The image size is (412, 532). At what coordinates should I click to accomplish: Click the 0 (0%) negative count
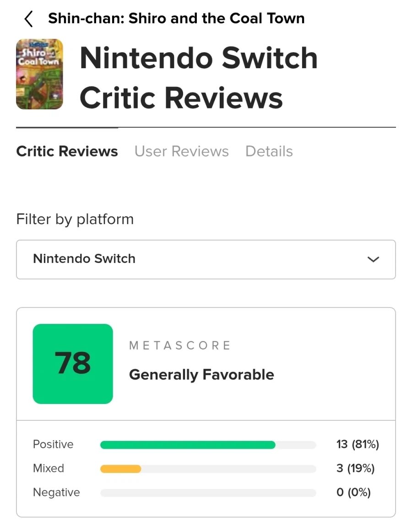(353, 493)
